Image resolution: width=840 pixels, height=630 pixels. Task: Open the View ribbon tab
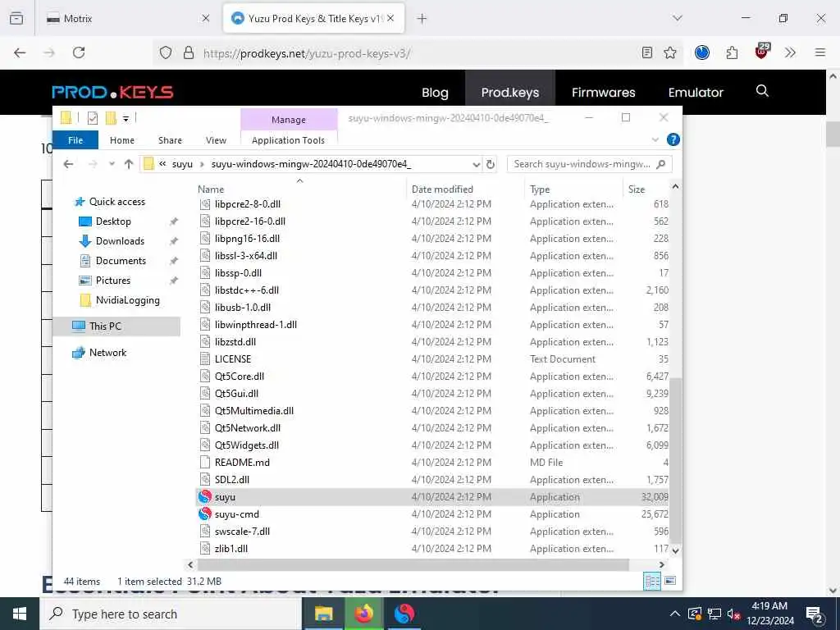pos(216,139)
